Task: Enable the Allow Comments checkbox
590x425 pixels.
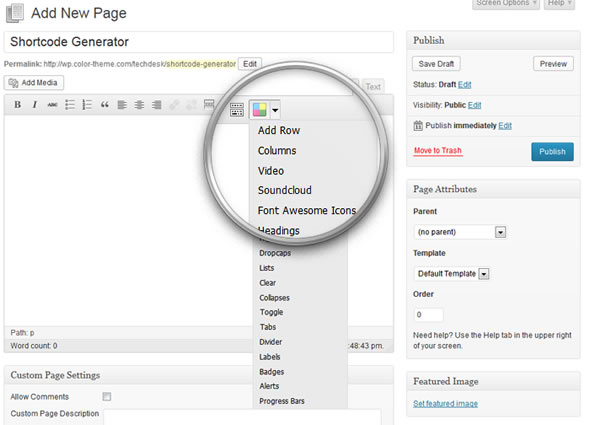Action: click(x=107, y=396)
